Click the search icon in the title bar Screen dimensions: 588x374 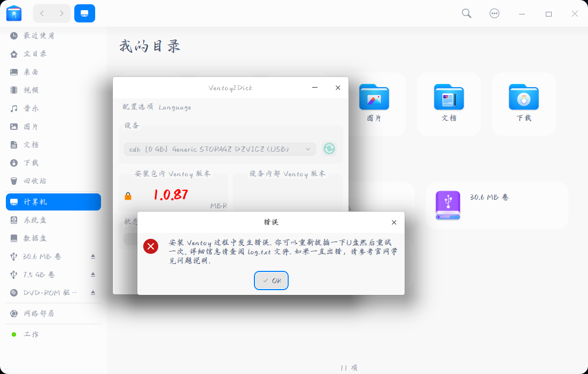(466, 13)
